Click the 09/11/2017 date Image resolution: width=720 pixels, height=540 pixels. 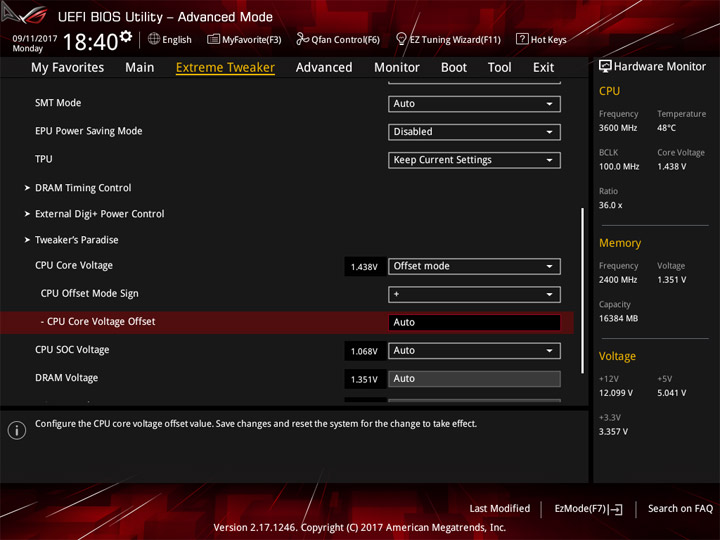(35, 39)
